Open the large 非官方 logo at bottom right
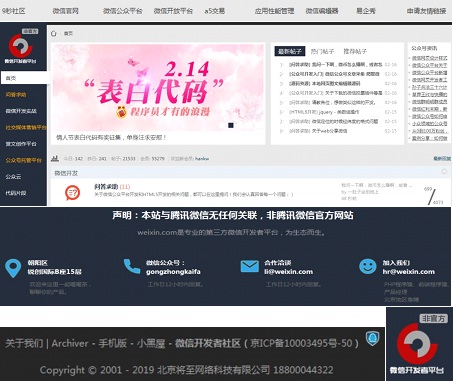Viewport: 453px width, 381px height. click(x=419, y=344)
